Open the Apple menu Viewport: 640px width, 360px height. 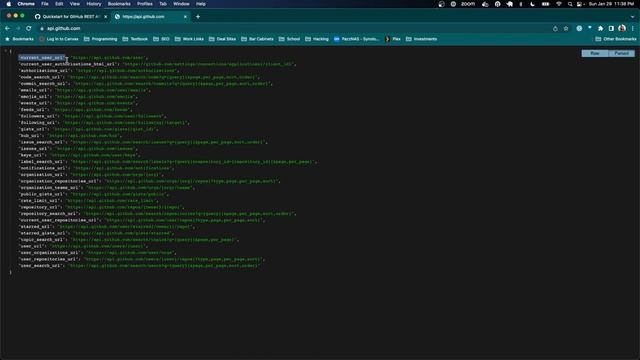coord(9,4)
